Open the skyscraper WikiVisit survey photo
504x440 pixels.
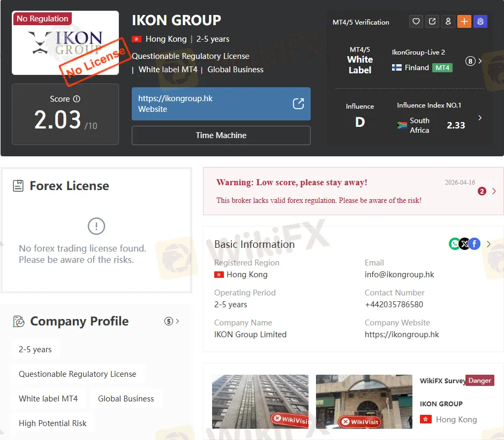pos(260,401)
